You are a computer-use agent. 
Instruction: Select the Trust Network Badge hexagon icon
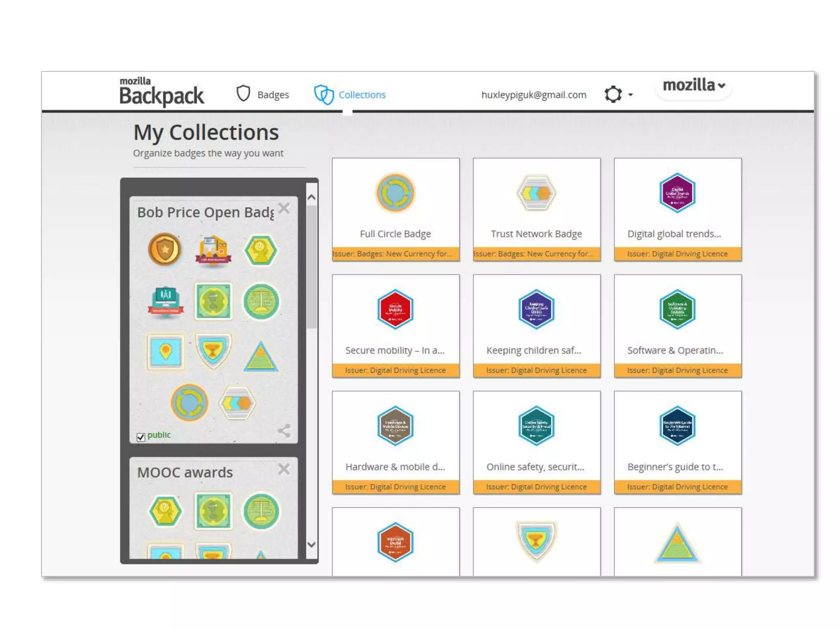point(536,193)
